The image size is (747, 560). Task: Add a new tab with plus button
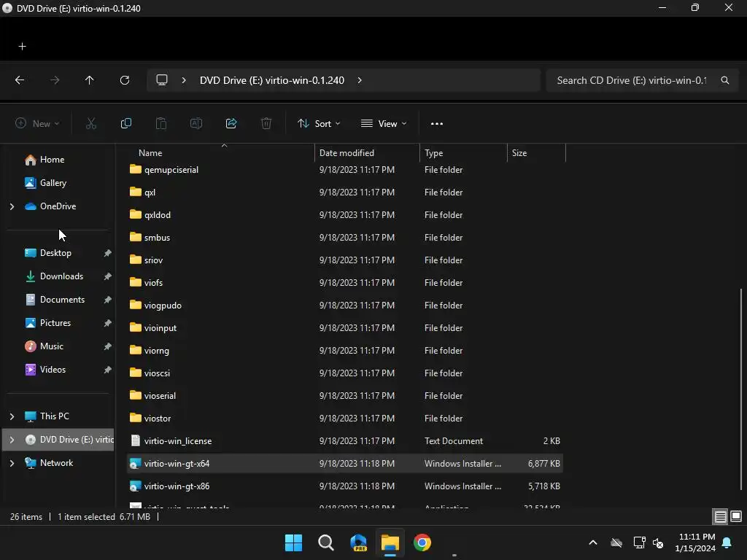click(23, 46)
